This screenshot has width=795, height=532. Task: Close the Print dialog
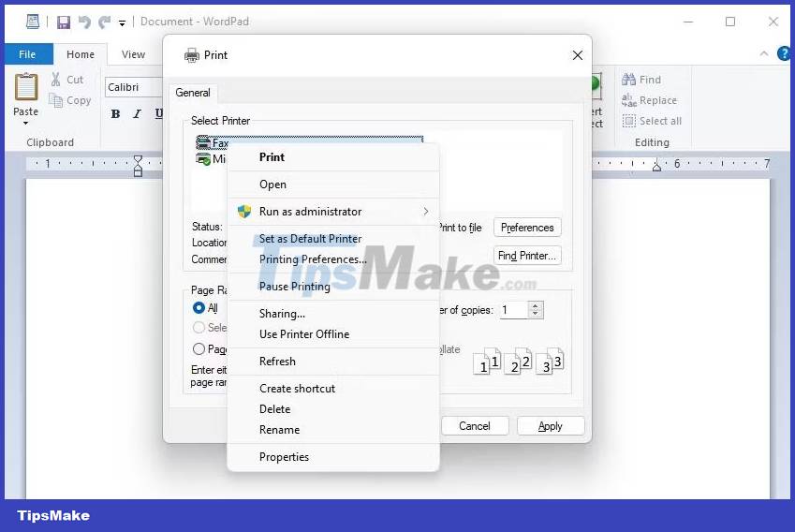click(x=578, y=55)
